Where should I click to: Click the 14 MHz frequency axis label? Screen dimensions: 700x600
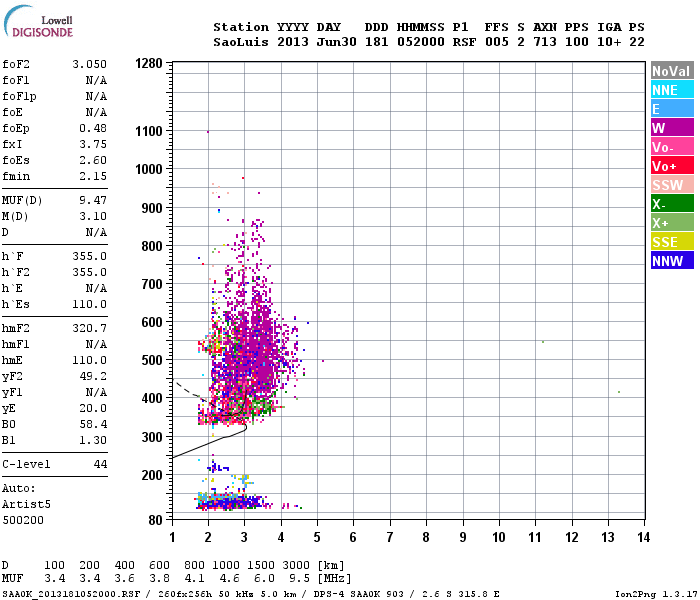[643, 537]
